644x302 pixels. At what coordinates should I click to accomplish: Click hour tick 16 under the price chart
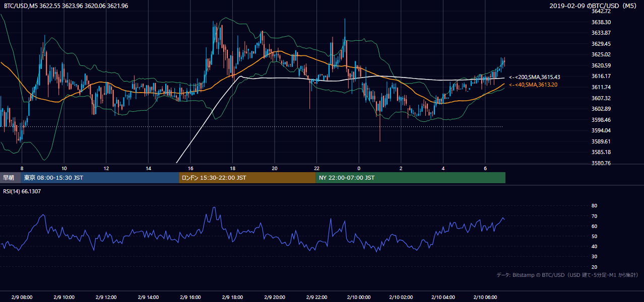tap(190, 168)
